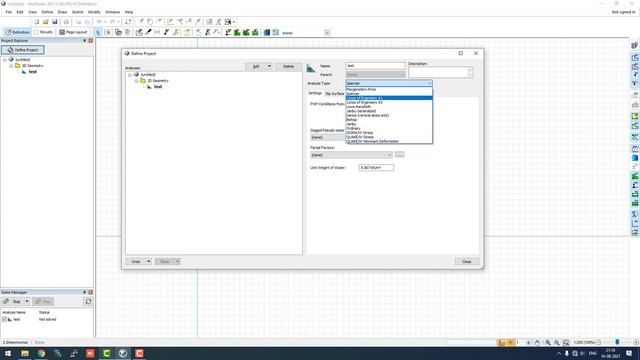Click Close in Define Project dialog
Image resolution: width=640 pixels, height=360 pixels.
pyautogui.click(x=467, y=262)
